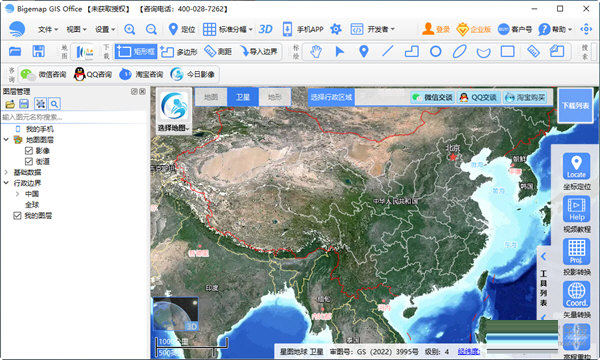This screenshot has width=600, height=360.
Task: Open the 文件 menu
Action: coord(48,29)
